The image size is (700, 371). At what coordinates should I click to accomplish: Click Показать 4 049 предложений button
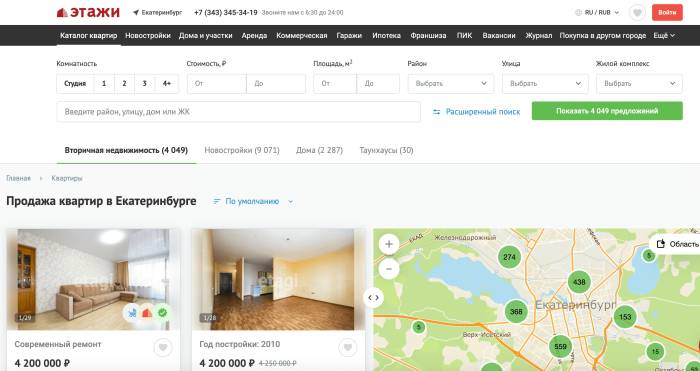[607, 111]
